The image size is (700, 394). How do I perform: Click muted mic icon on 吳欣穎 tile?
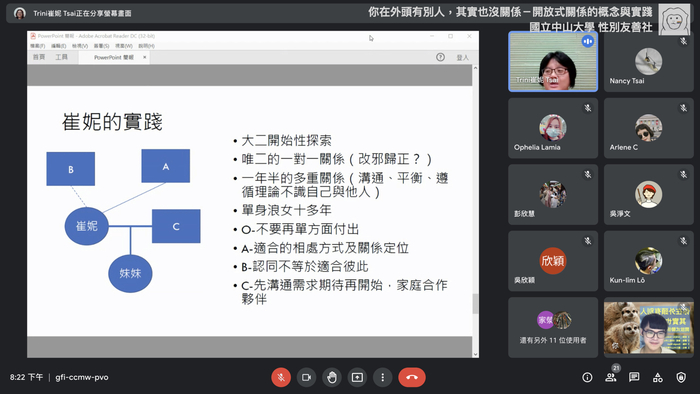coord(588,241)
